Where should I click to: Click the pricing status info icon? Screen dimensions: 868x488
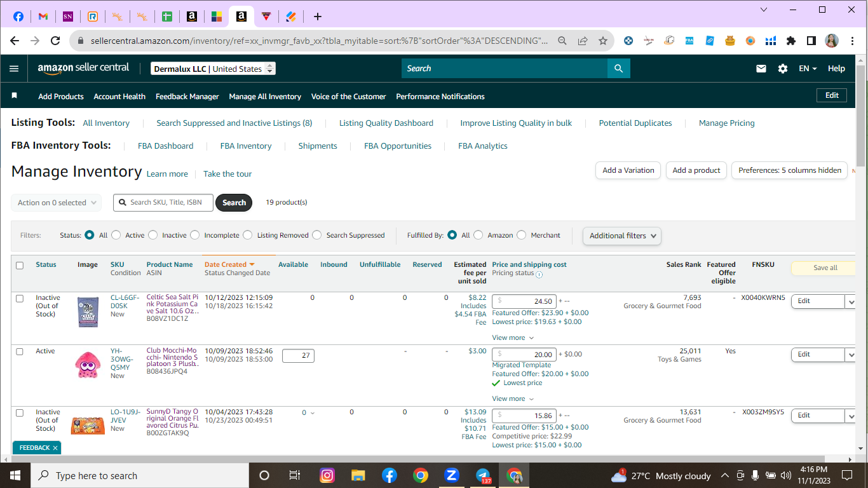pyautogui.click(x=539, y=274)
